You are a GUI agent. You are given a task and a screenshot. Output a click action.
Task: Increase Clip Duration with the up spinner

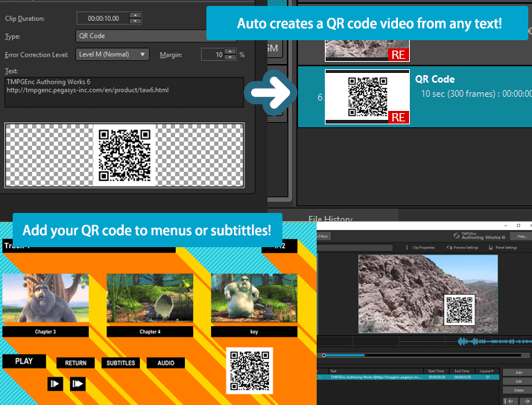pos(136,15)
